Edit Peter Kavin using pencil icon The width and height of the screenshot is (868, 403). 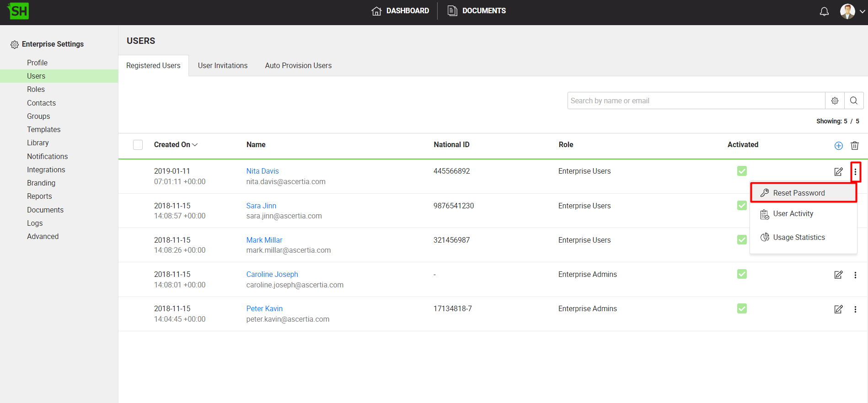838,309
